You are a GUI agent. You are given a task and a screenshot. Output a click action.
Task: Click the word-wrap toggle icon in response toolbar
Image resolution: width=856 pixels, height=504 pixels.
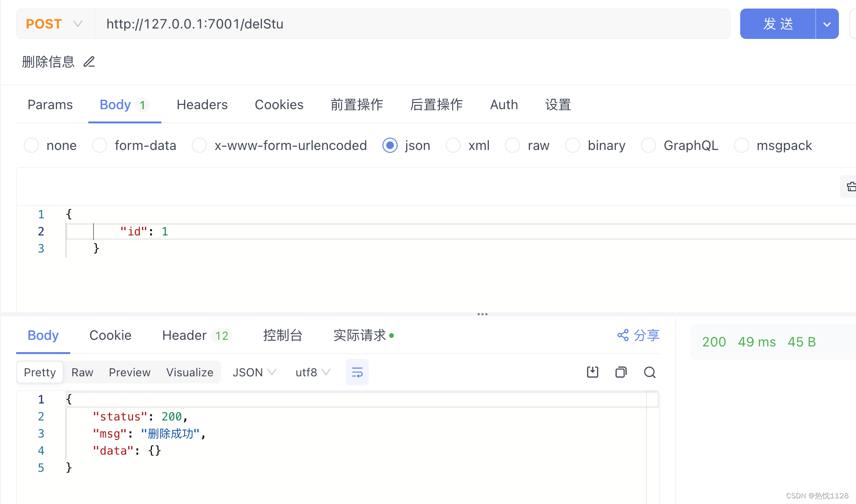[x=357, y=373]
